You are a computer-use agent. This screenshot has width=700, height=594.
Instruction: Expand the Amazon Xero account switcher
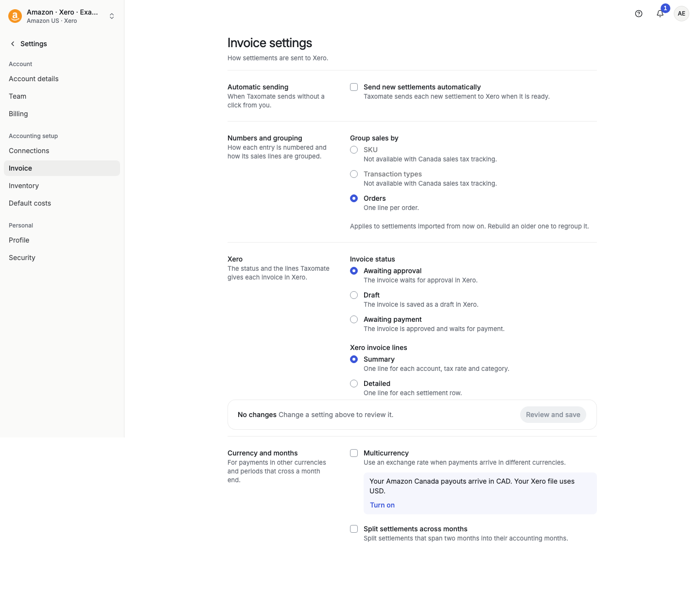pyautogui.click(x=112, y=16)
